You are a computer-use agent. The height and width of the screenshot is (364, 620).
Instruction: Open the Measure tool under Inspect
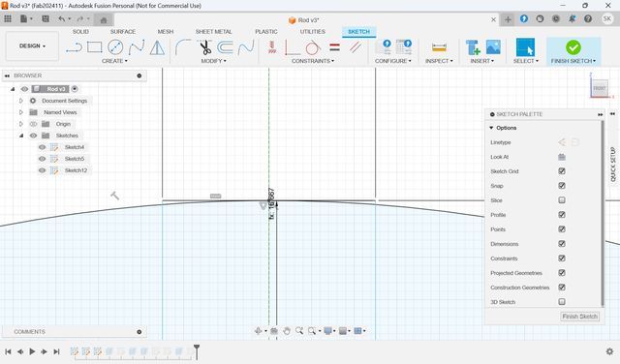tap(439, 47)
